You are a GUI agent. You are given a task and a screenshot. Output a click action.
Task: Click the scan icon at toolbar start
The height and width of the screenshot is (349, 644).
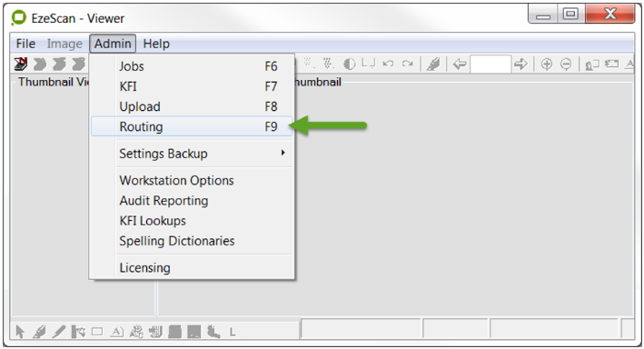21,64
